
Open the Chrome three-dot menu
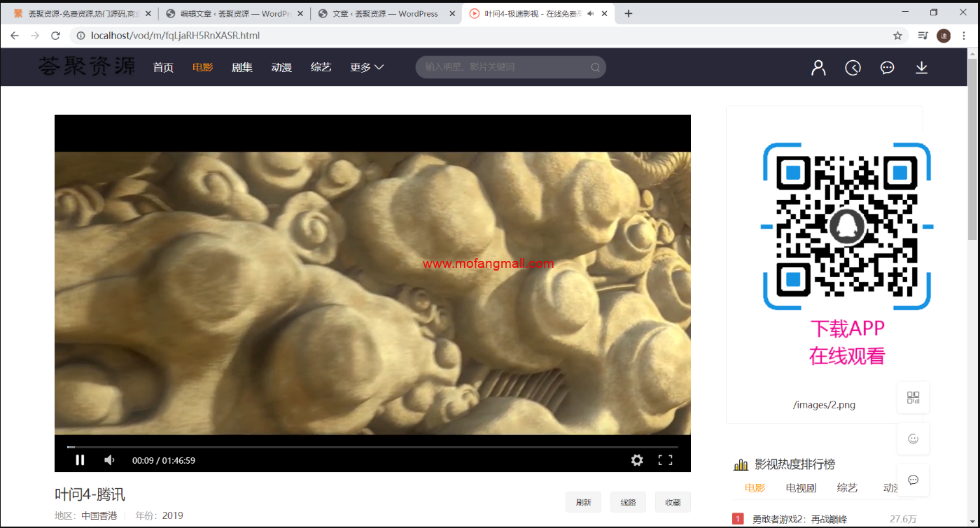pyautogui.click(x=964, y=36)
